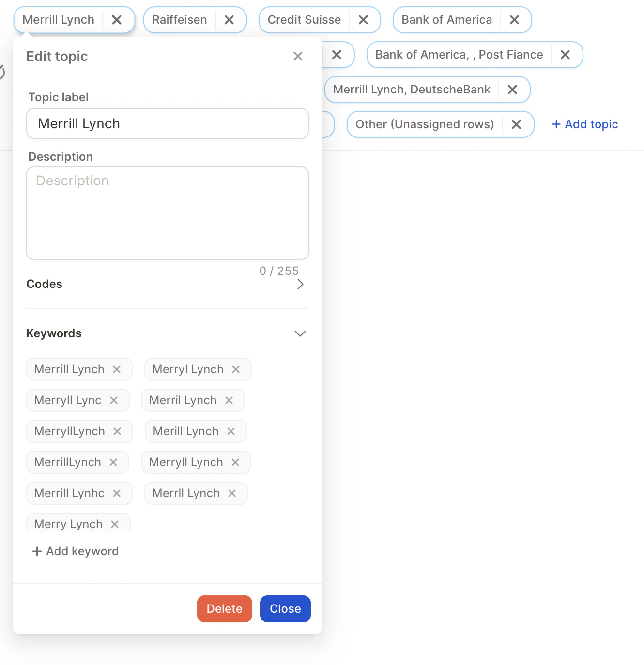Delete keyword MerryllLynch
The image size is (644, 665).
click(117, 431)
